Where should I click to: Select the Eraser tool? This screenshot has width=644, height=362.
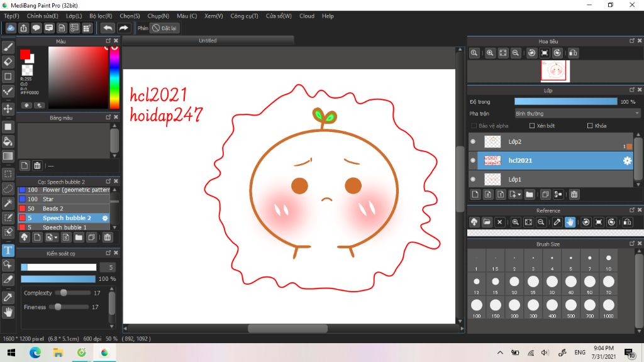click(x=8, y=62)
